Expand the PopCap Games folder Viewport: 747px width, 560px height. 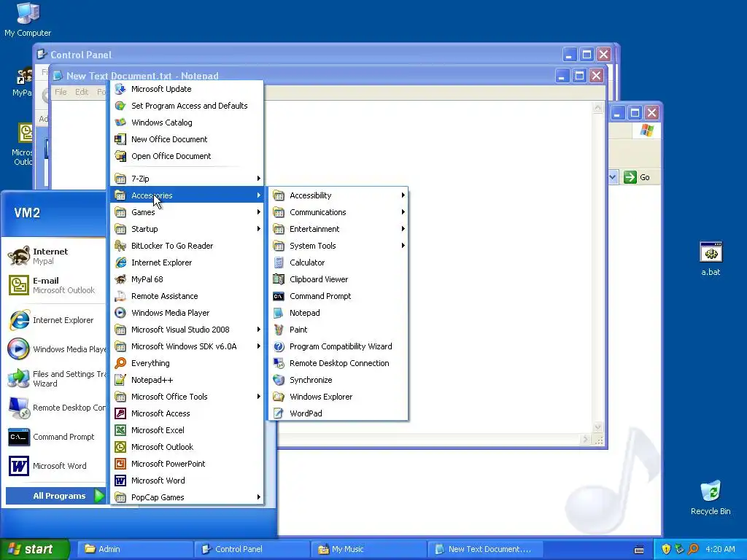[187, 497]
